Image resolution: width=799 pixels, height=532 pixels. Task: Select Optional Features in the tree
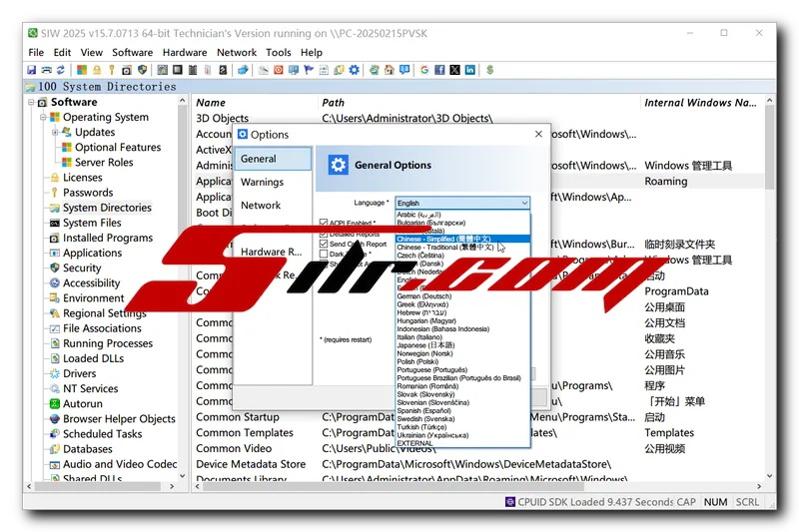[x=118, y=147]
